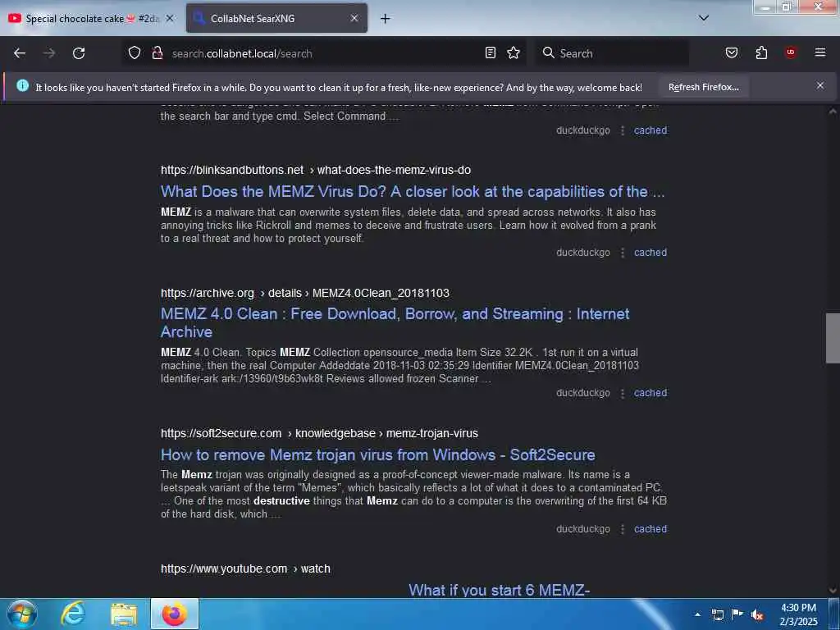Click the https://soft2secure.com URL text
840x630 pixels.
click(x=221, y=433)
